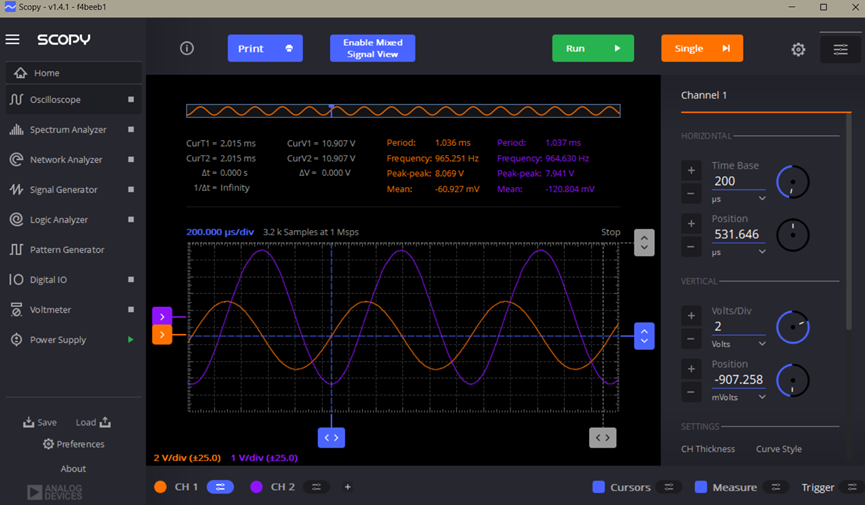Open the settings gear icon
This screenshot has height=505, width=865.
tap(798, 50)
